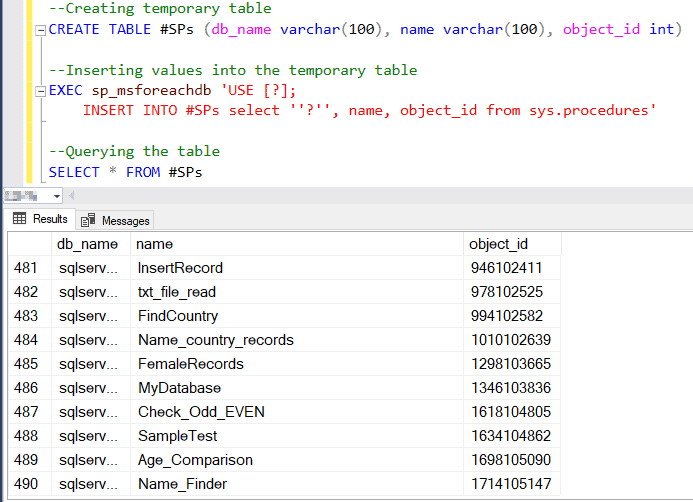Select row 488 by its row number

point(30,436)
